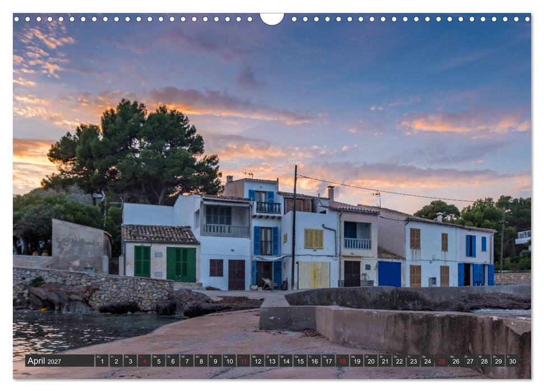This screenshot has height=392, width=544.
Task: Select day 30 in the calendar strip
Action: [513, 361]
